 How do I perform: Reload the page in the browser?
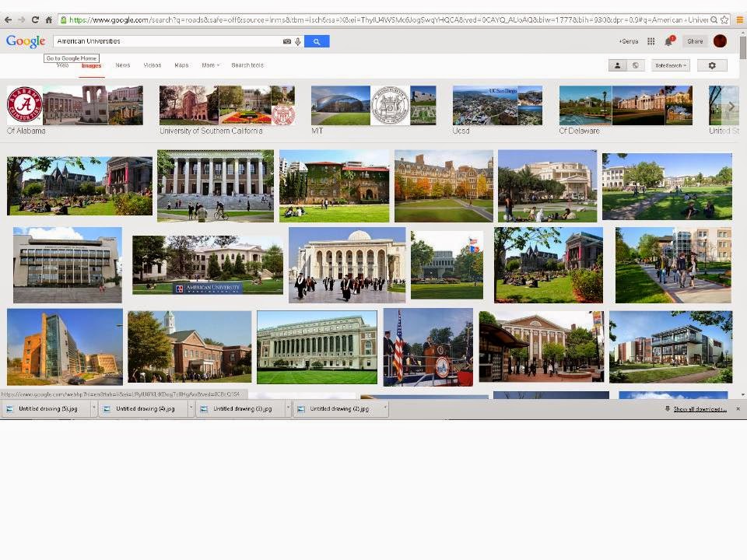pos(35,19)
